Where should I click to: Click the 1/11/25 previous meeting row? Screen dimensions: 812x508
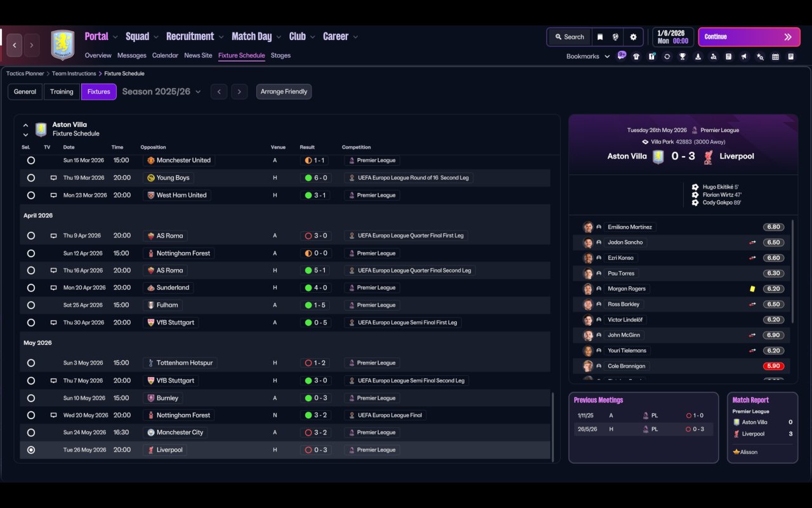(643, 415)
